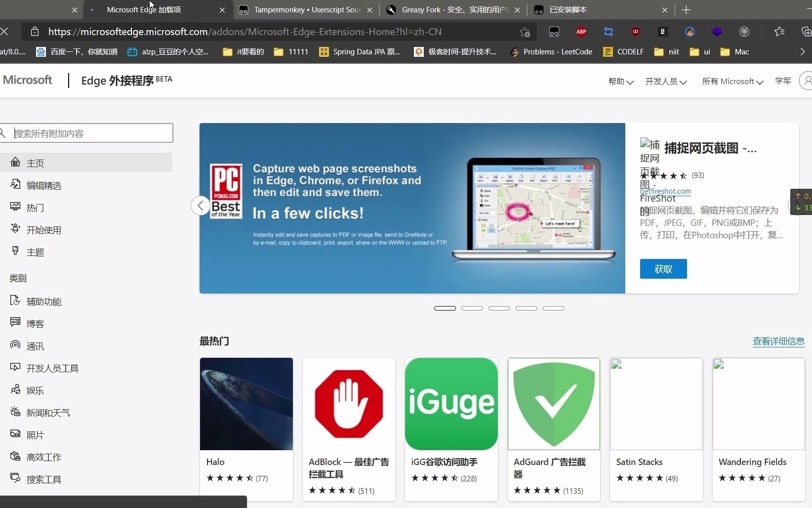Image resolution: width=812 pixels, height=508 pixels.
Task: Click the black L extension icon in toolbar
Action: pyautogui.click(x=663, y=32)
